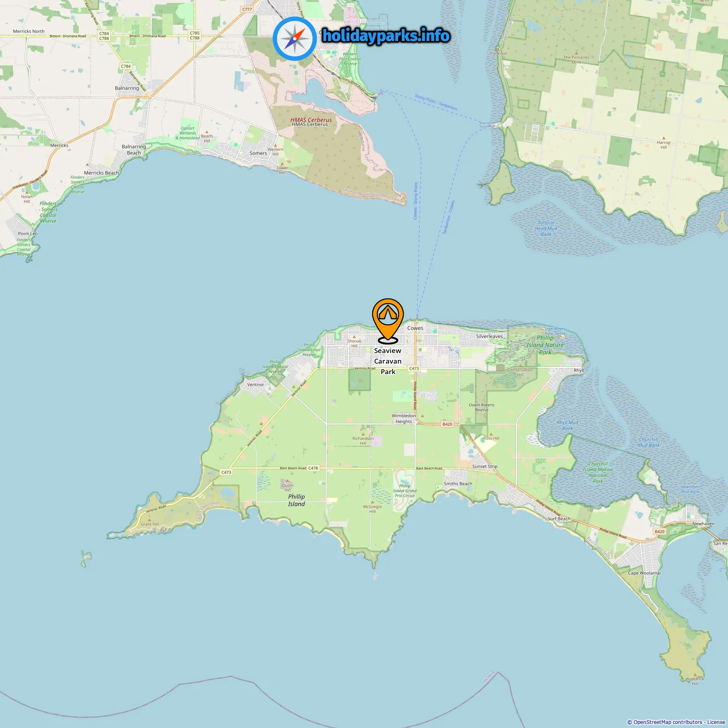Click the Seaview Caravan Park label text
This screenshot has width=728, height=728.
(388, 361)
